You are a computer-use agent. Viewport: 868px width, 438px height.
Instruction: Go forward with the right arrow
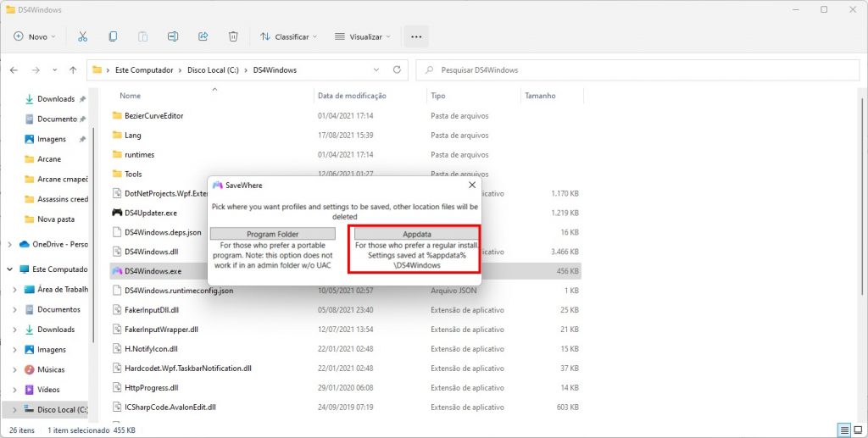36,70
